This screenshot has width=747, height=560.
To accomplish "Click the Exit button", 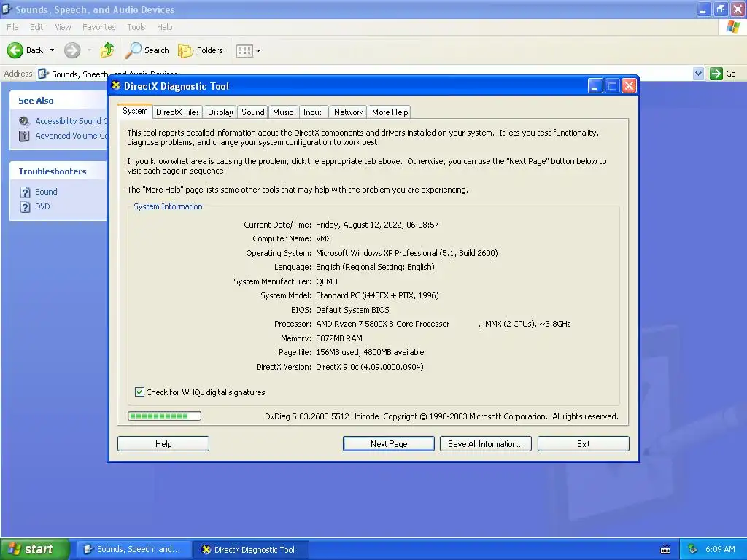I will click(583, 444).
